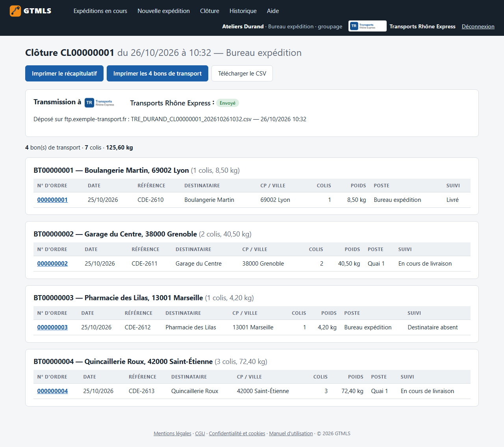Open Historique in the navigation bar

tap(243, 11)
